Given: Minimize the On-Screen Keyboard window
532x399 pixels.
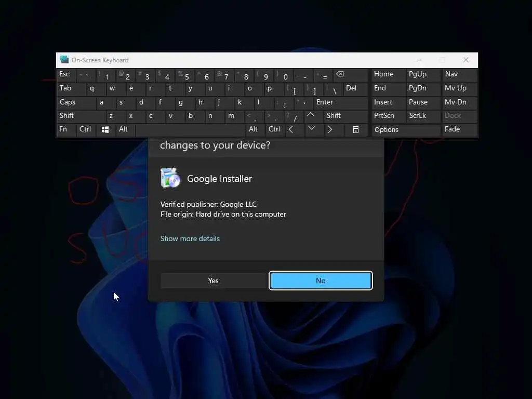Looking at the screenshot, I should click(x=418, y=60).
